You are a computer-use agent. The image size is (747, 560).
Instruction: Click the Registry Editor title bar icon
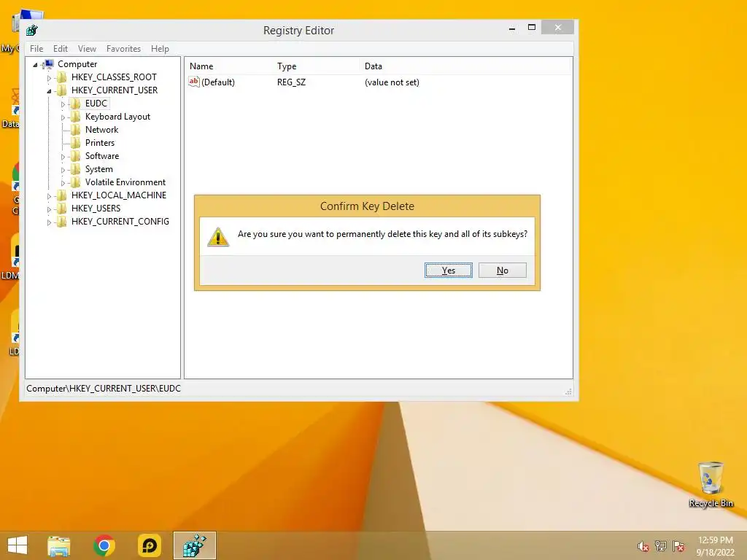click(x=32, y=31)
